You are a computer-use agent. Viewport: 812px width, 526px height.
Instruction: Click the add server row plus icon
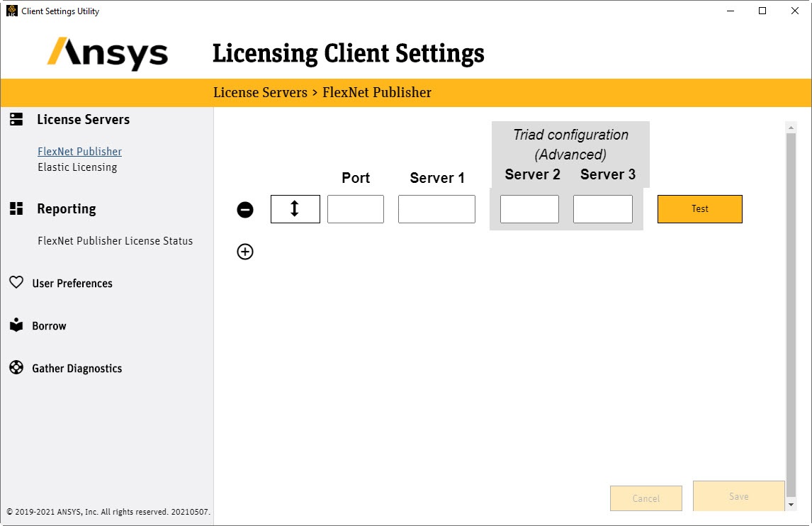point(245,252)
